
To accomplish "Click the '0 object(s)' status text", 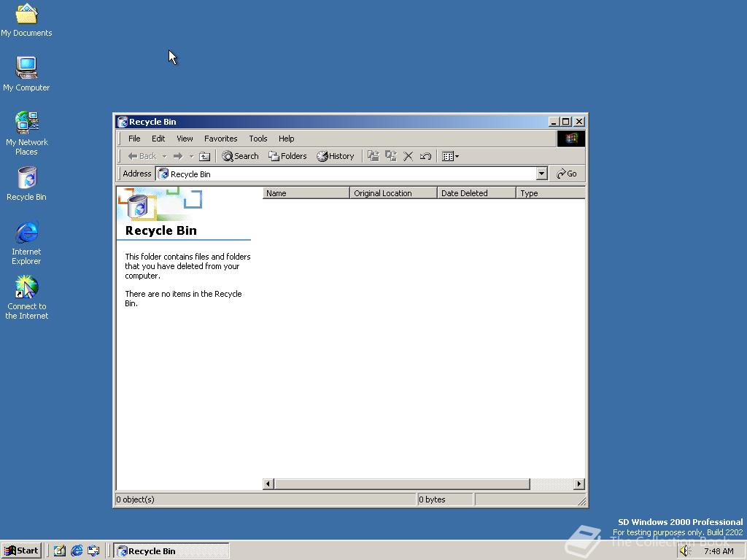I will click(x=136, y=499).
